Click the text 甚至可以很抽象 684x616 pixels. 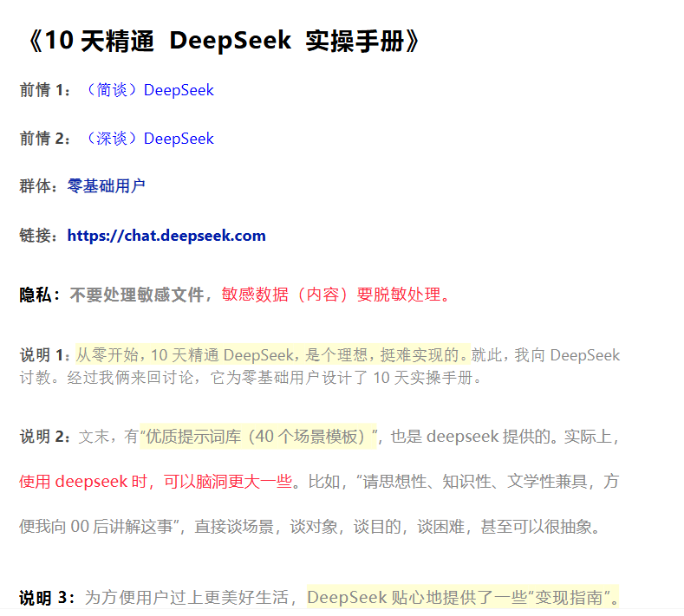pos(536,527)
